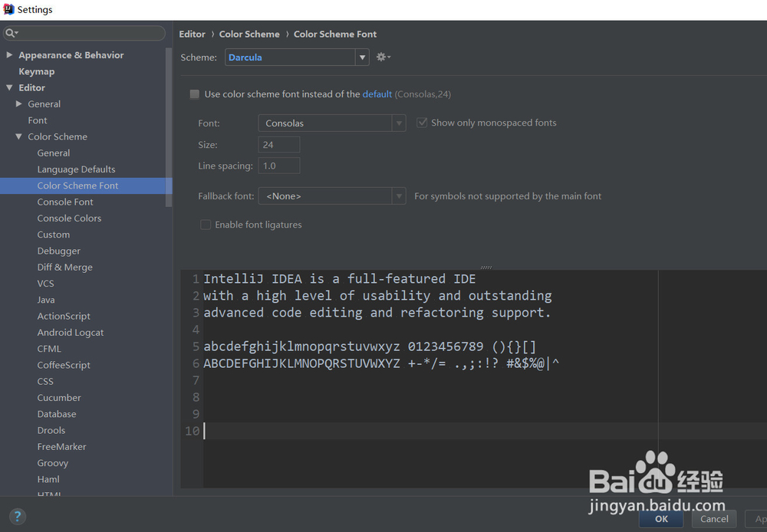The width and height of the screenshot is (767, 532).
Task: Click the settings tree scrollbar
Action: pos(169,127)
